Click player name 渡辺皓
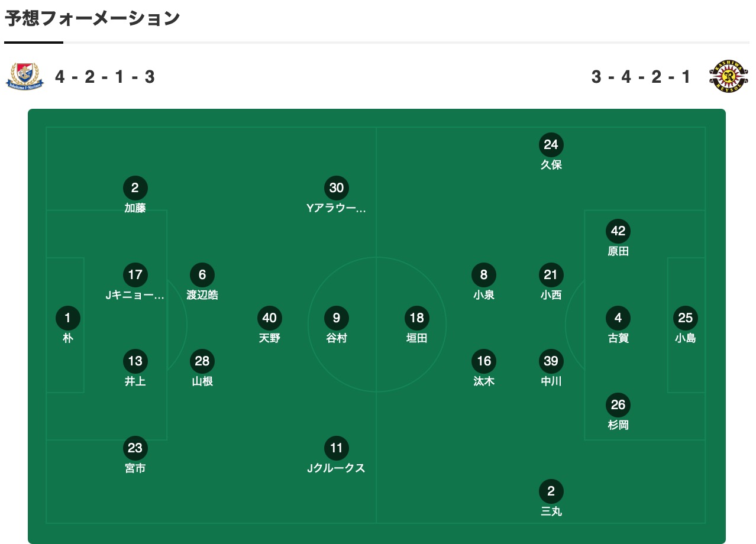The height and width of the screenshot is (544, 756). pyautogui.click(x=202, y=295)
